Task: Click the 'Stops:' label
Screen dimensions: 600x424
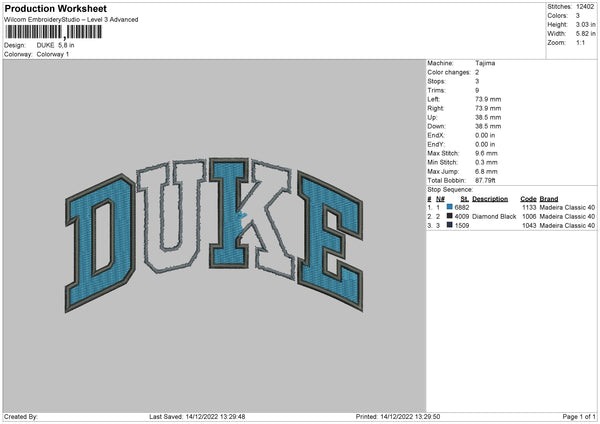Action: point(437,81)
